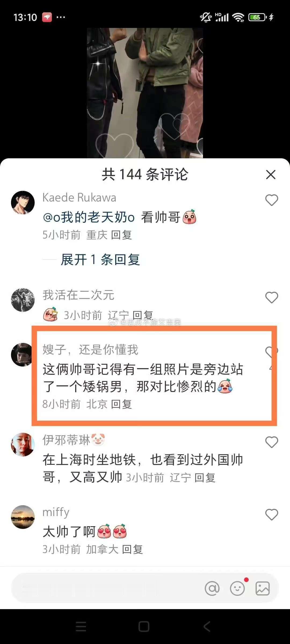Open miffy's sunset avatar

(x=23, y=517)
